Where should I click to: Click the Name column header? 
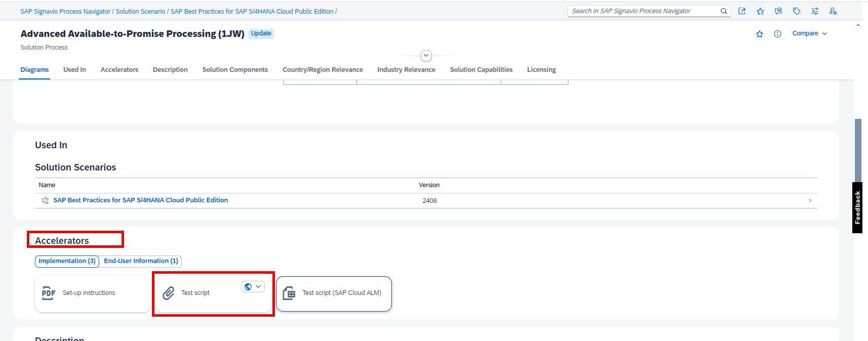coord(47,185)
